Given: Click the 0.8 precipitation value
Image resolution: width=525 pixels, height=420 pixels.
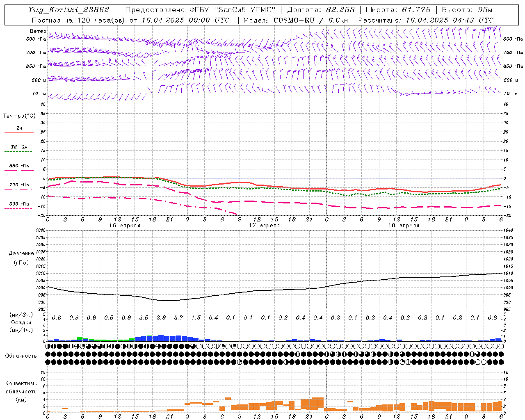Looking at the screenshot, I should [492, 318].
